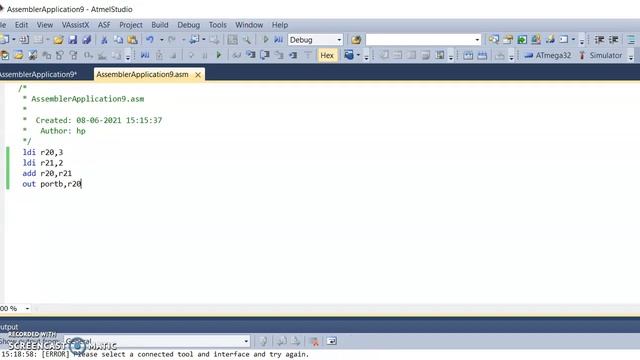Close the AssemblerApplication9.asm tab

[x=198, y=75]
